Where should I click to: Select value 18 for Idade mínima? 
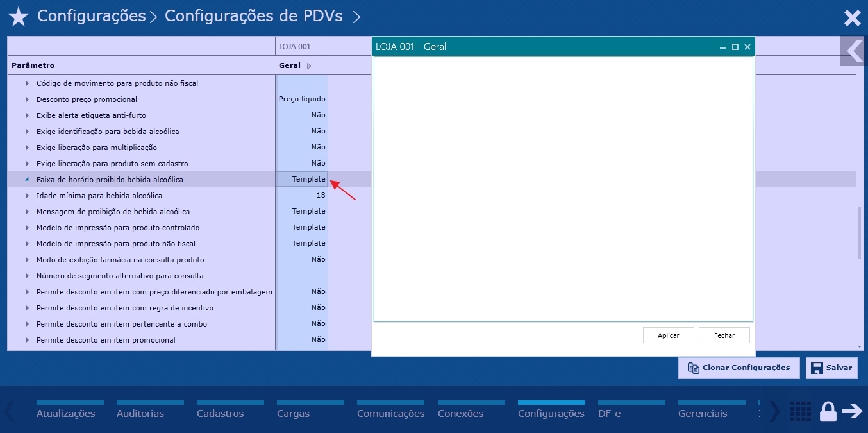[302, 196]
